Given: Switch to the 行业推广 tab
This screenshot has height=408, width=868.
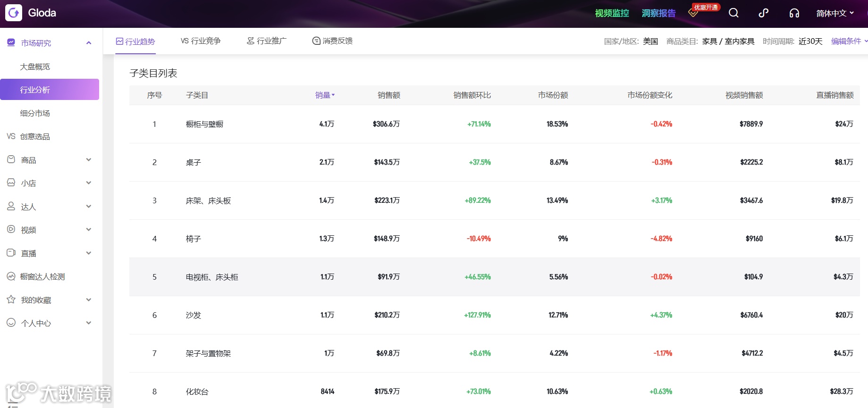Looking at the screenshot, I should tap(266, 41).
